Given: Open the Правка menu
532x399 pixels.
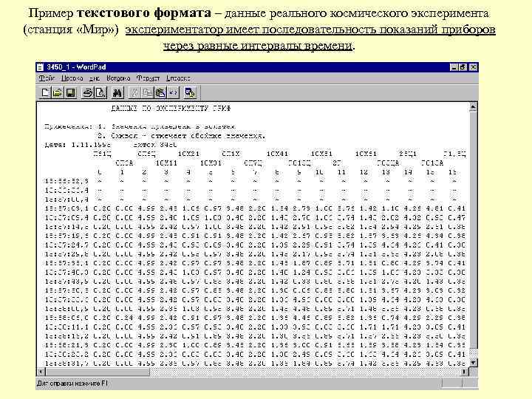Looking at the screenshot, I should [72, 78].
